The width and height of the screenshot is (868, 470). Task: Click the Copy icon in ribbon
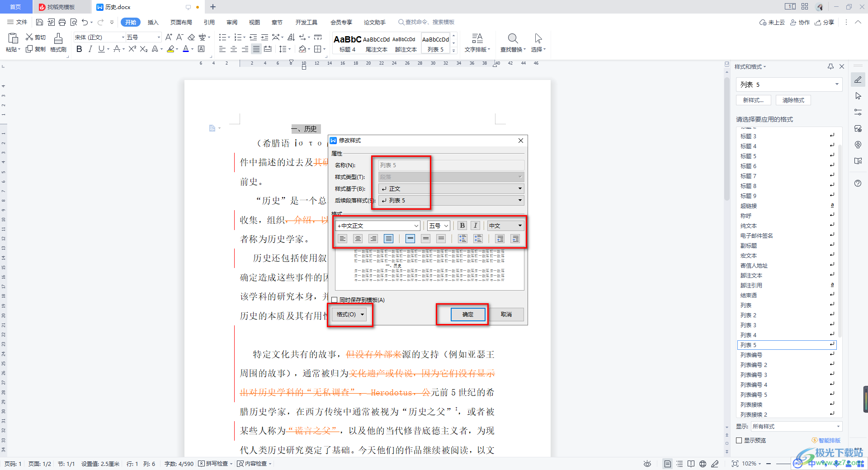[x=29, y=49]
